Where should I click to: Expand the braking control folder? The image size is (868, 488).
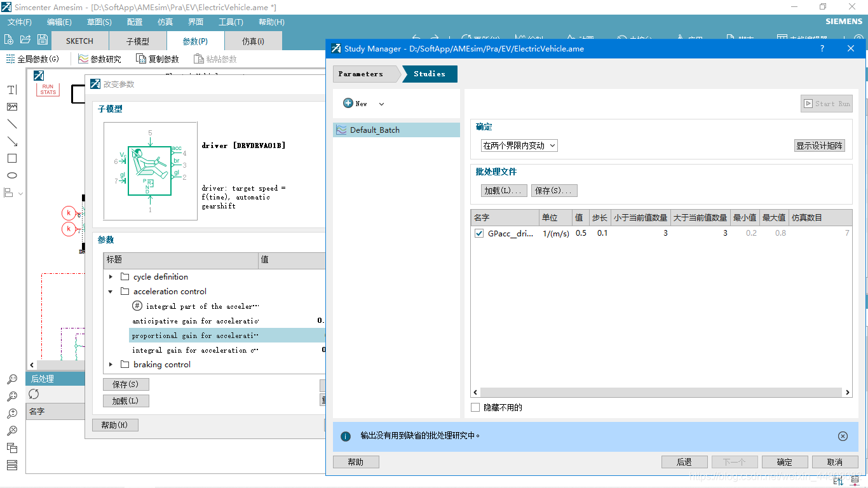point(111,365)
